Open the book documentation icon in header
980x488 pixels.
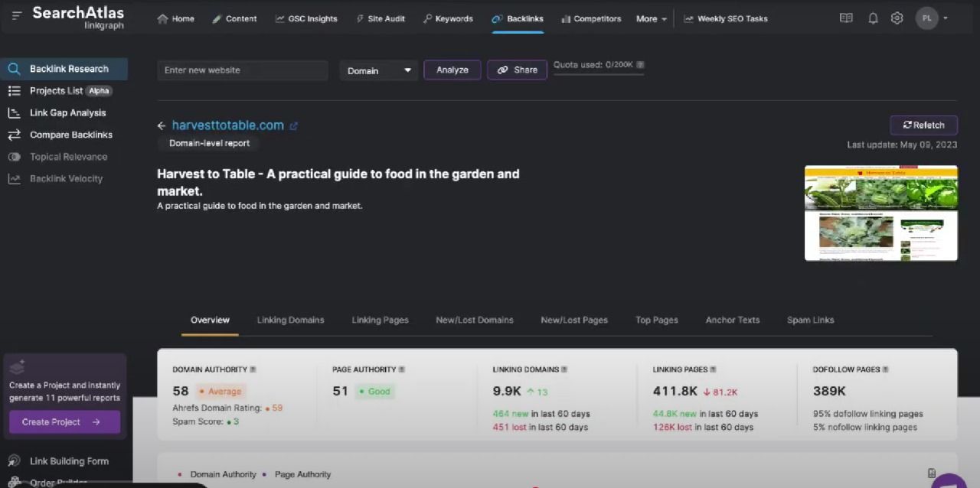[846, 18]
